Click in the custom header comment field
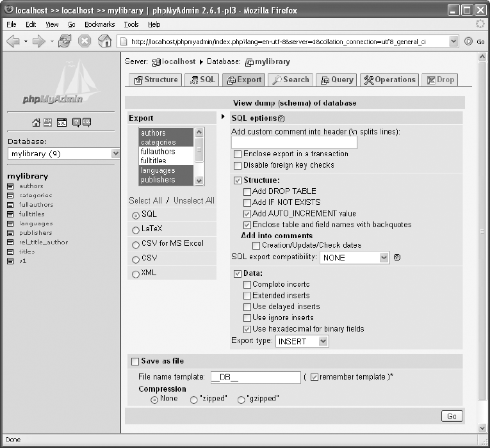 (294, 143)
